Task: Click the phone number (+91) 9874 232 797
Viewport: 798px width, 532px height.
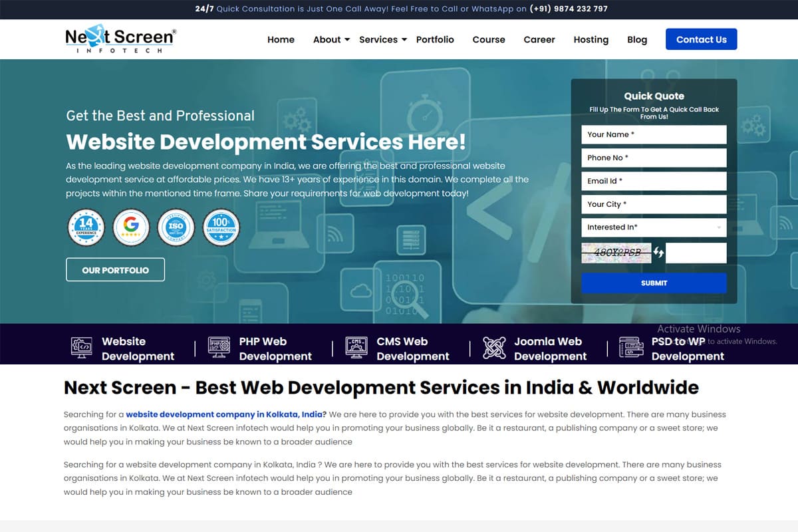Action: [569, 9]
